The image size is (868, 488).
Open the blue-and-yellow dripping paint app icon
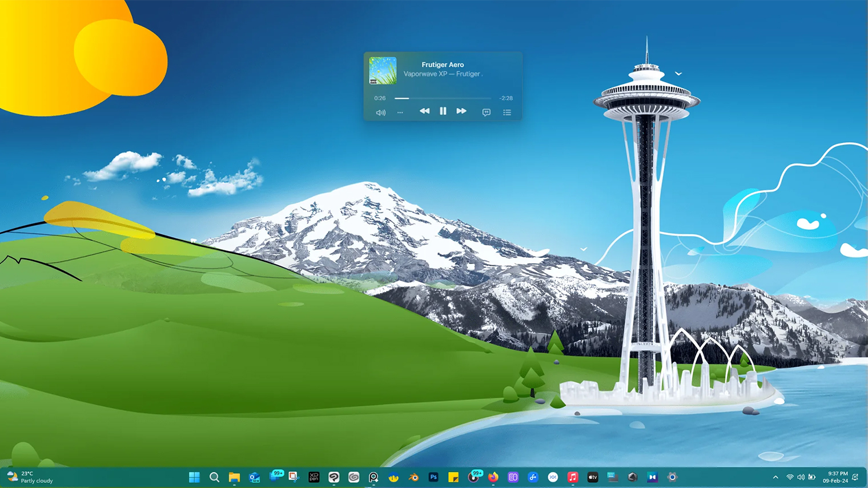pos(393,477)
